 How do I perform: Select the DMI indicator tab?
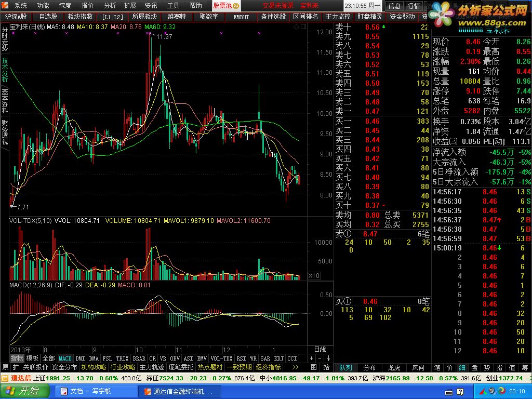point(80,358)
